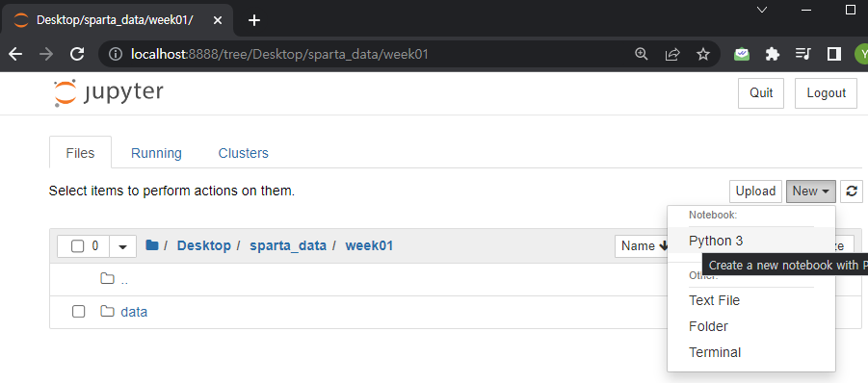Open the media control playlist icon

[x=802, y=54]
